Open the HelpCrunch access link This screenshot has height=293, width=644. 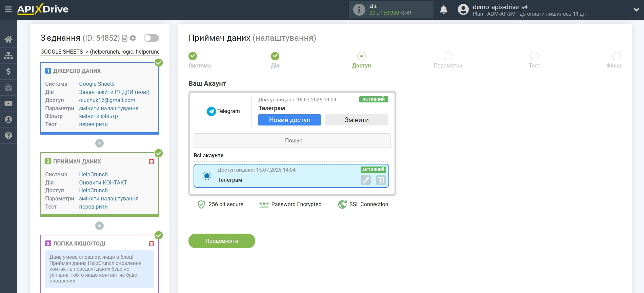[93, 190]
